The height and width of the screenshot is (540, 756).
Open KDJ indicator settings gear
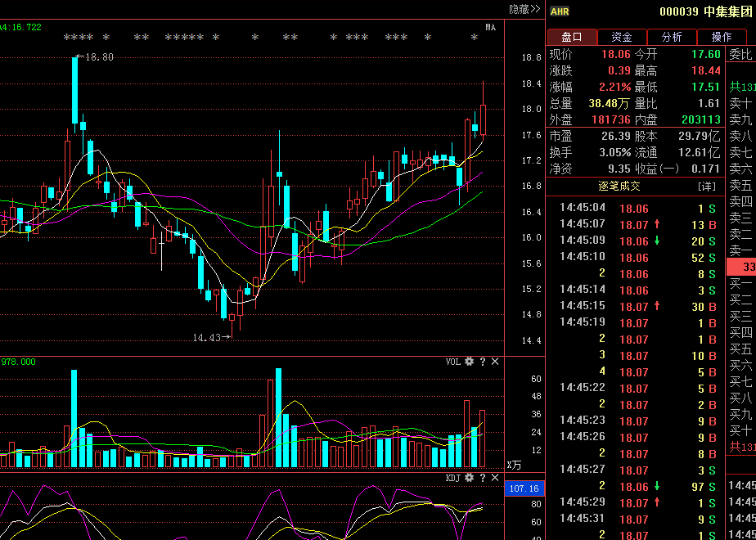(x=469, y=478)
